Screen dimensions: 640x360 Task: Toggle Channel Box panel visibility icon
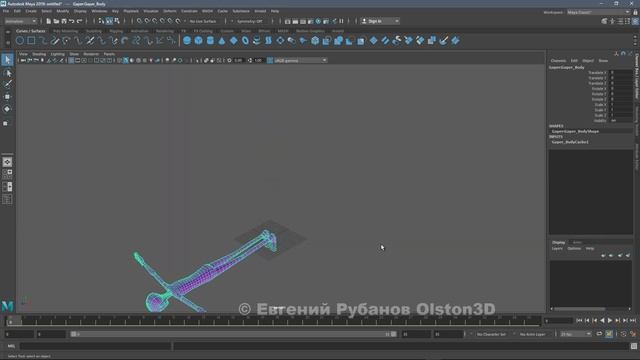[635, 21]
